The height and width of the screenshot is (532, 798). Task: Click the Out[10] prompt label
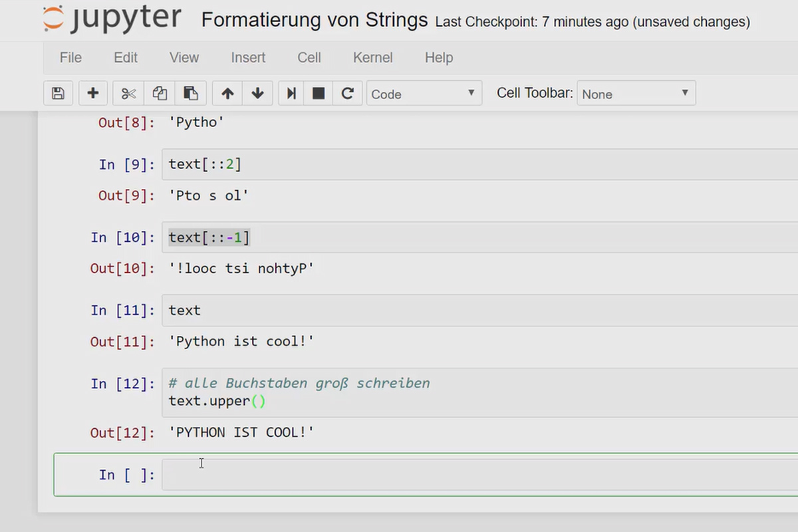(x=122, y=269)
